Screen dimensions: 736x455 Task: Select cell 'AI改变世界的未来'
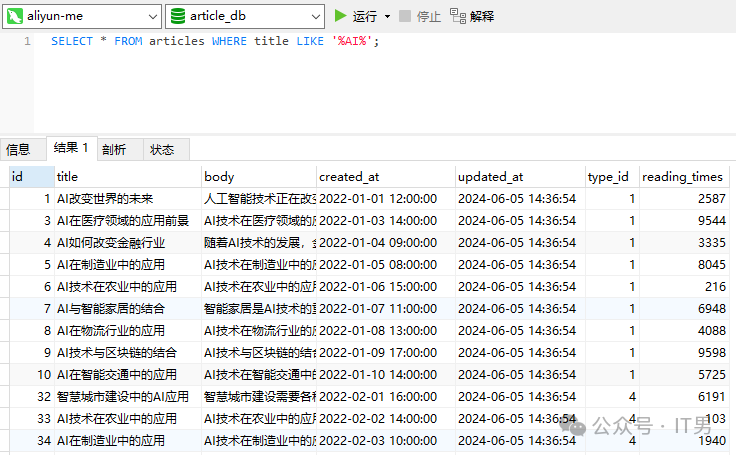tap(128, 199)
